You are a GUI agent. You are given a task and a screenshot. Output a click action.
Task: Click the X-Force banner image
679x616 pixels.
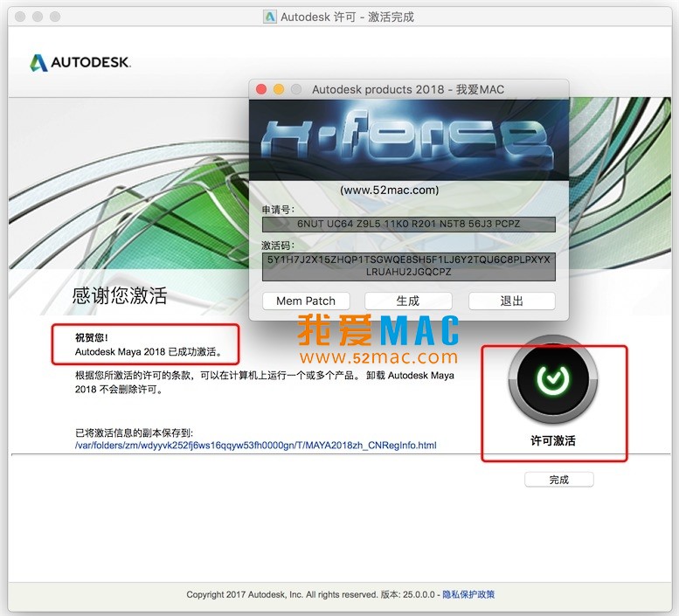tap(408, 141)
